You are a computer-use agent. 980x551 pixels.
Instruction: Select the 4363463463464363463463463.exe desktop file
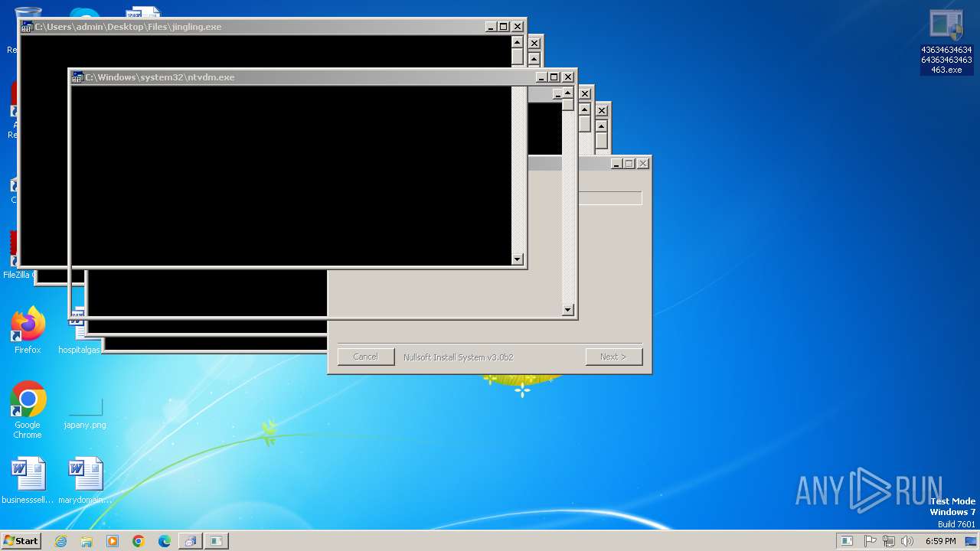[x=946, y=42]
